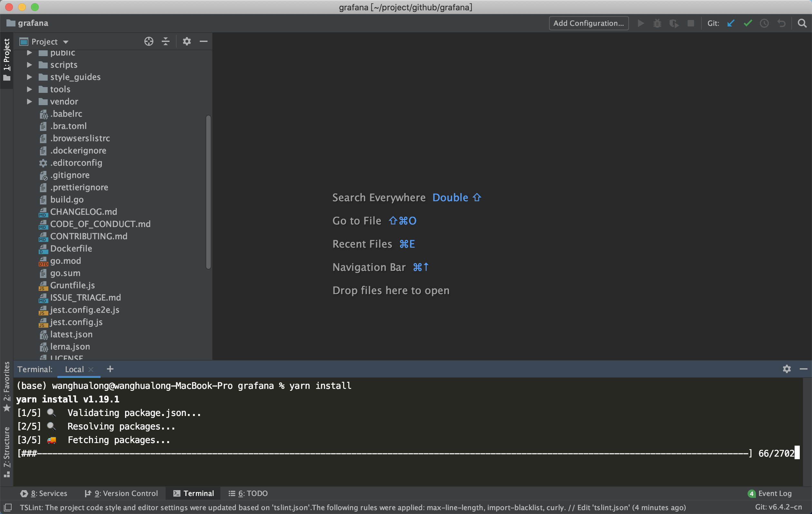Add a new terminal session
The height and width of the screenshot is (514, 812).
tap(110, 369)
